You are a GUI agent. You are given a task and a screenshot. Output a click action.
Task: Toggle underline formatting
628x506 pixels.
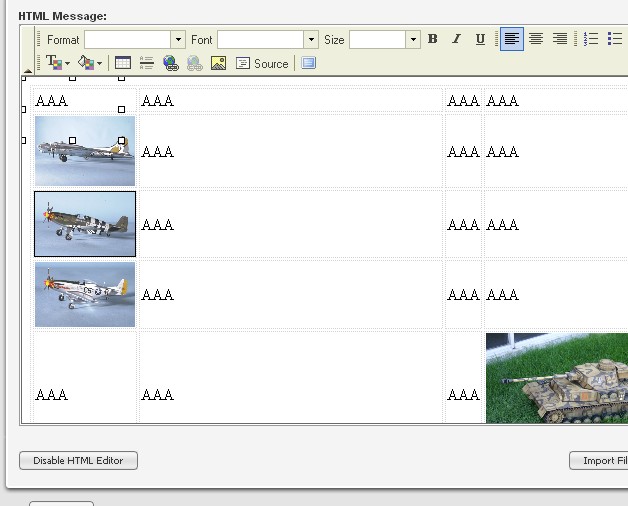pyautogui.click(x=480, y=39)
